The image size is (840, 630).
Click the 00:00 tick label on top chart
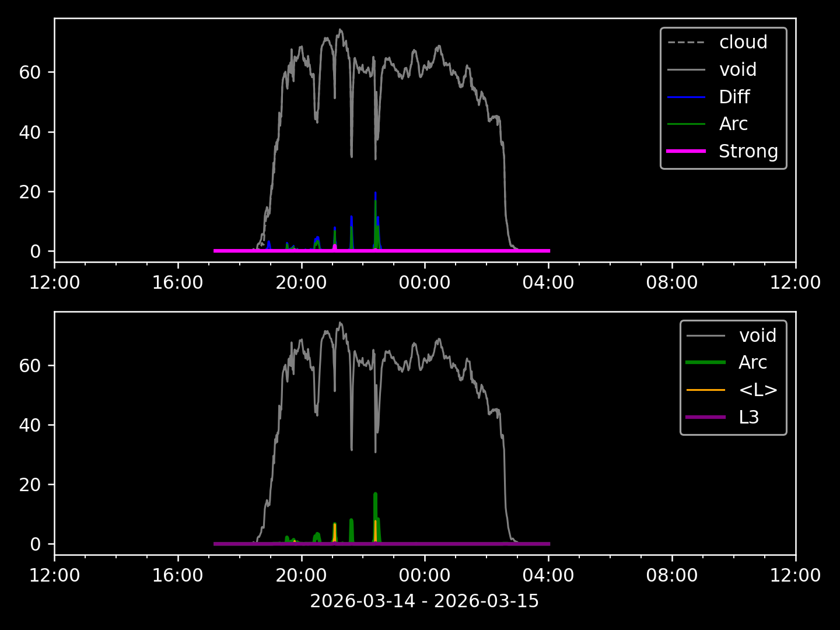tap(425, 283)
